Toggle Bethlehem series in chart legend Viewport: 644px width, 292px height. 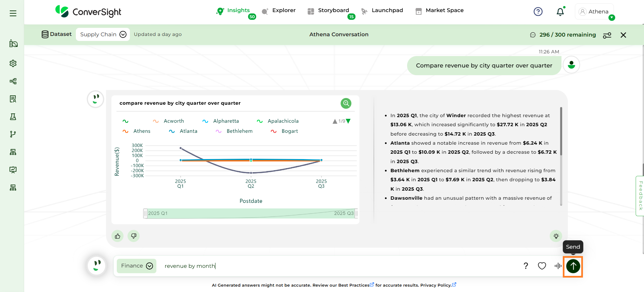[x=234, y=131]
